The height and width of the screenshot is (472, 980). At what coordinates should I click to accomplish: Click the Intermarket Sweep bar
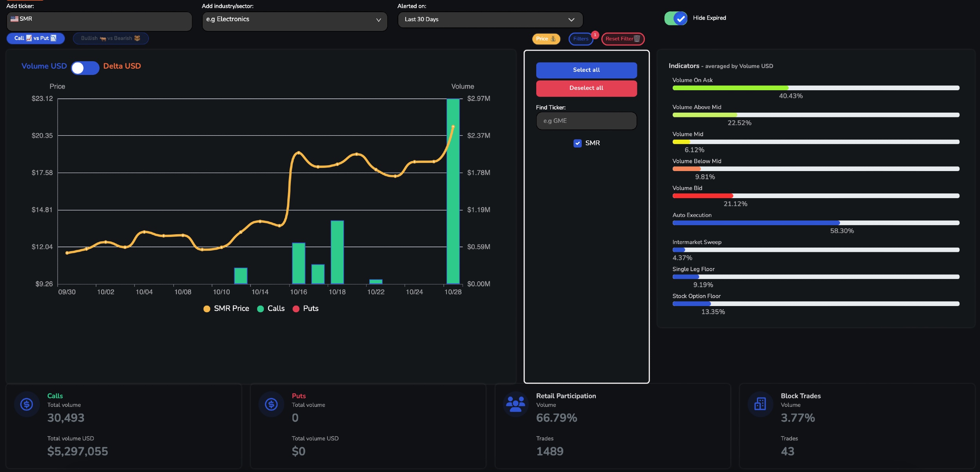coord(816,250)
